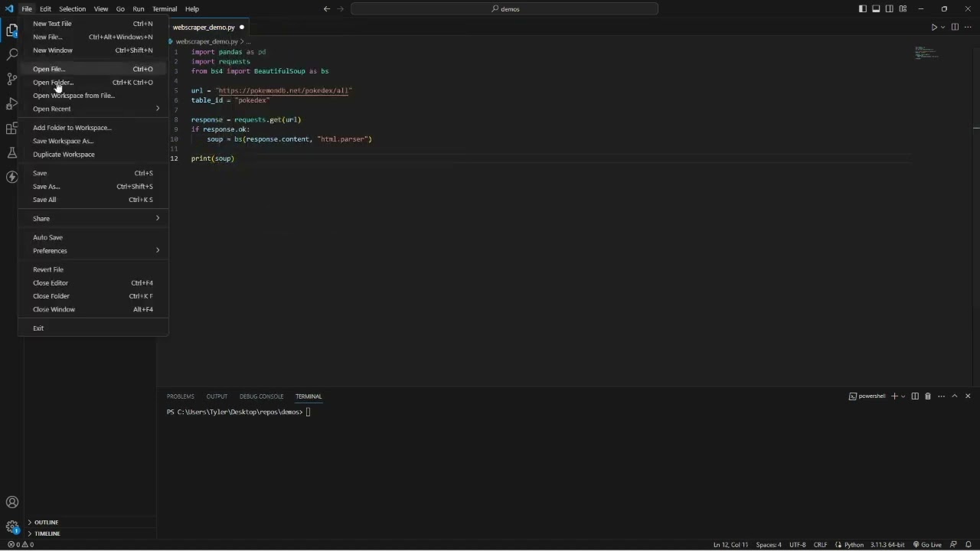The width and height of the screenshot is (980, 551).
Task: Split the terminal panel
Action: [915, 396]
